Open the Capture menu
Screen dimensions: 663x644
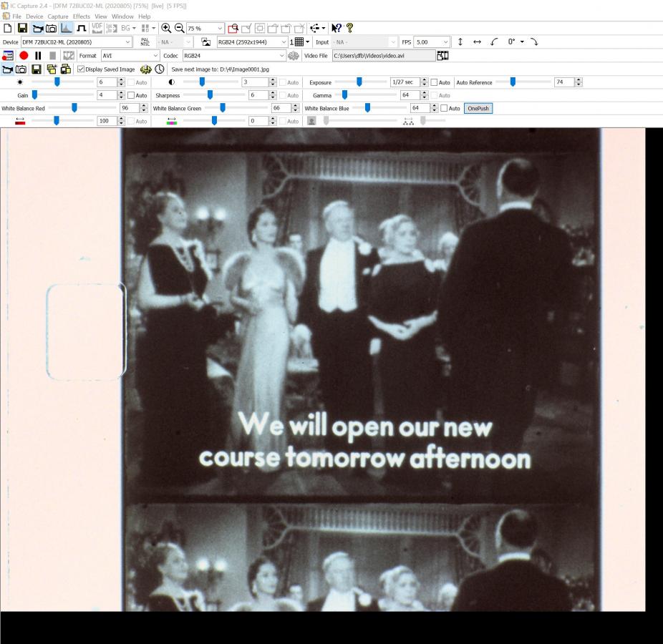tap(58, 16)
